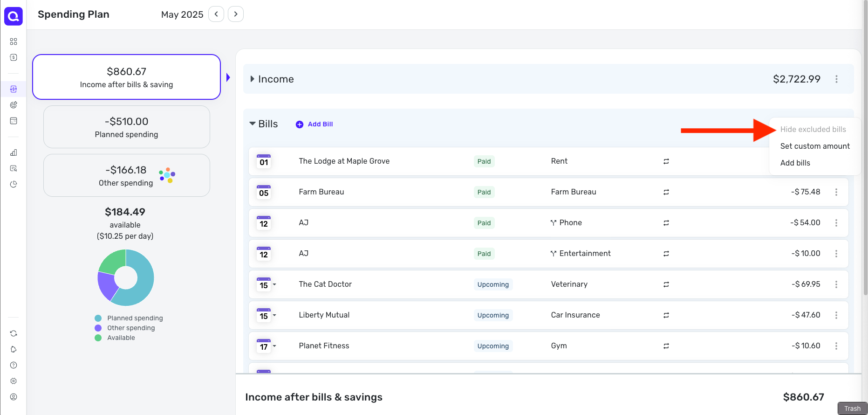Open three-dot menu for Planet Fitness bill
Viewport: 868px width, 415px height.
click(x=836, y=346)
